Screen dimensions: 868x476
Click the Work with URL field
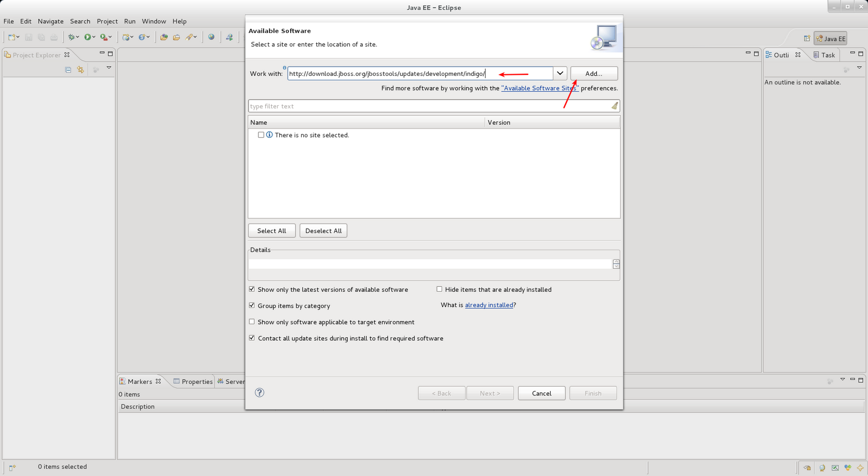point(420,73)
